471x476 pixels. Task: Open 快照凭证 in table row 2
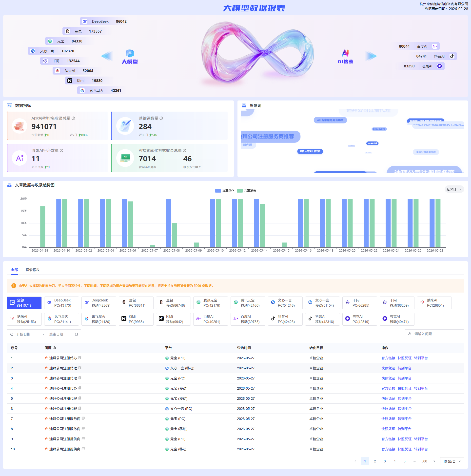[388, 368]
